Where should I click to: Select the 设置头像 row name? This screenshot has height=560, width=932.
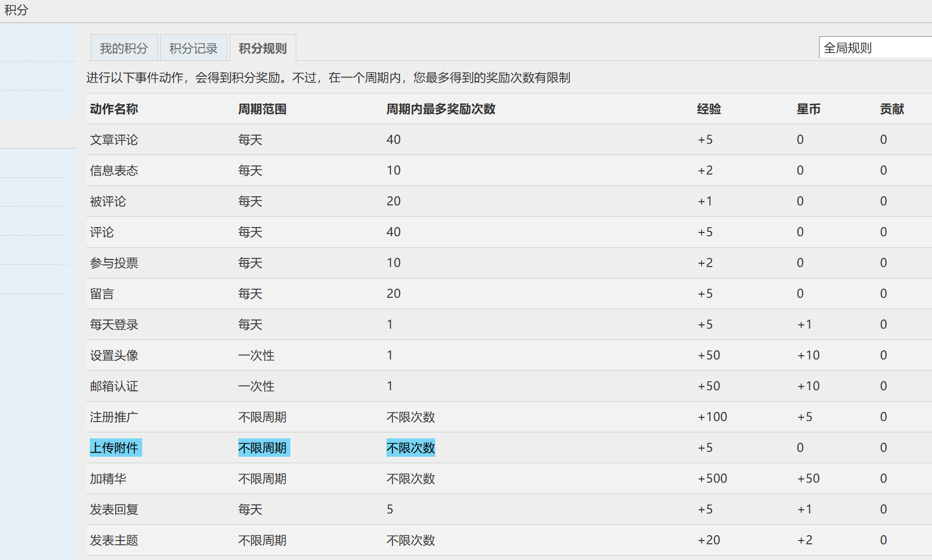pos(114,355)
